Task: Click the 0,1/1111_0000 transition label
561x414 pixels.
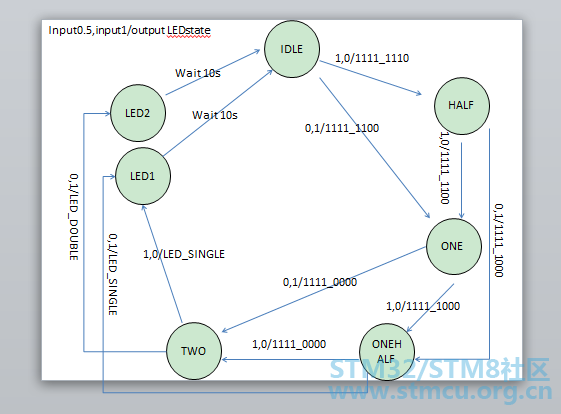Action: 320,282
